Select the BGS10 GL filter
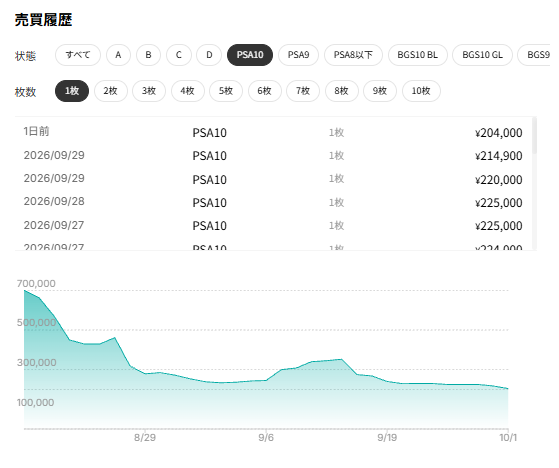 [x=482, y=55]
